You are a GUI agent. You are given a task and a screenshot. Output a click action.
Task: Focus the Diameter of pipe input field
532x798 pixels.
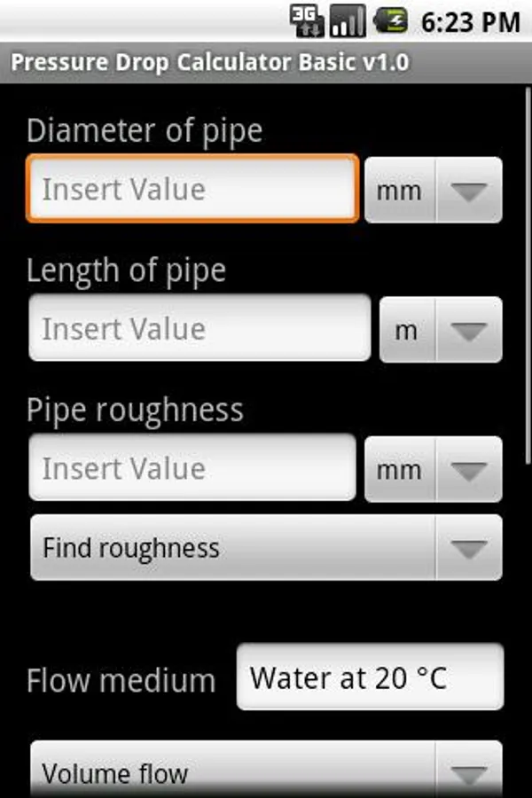(x=192, y=189)
